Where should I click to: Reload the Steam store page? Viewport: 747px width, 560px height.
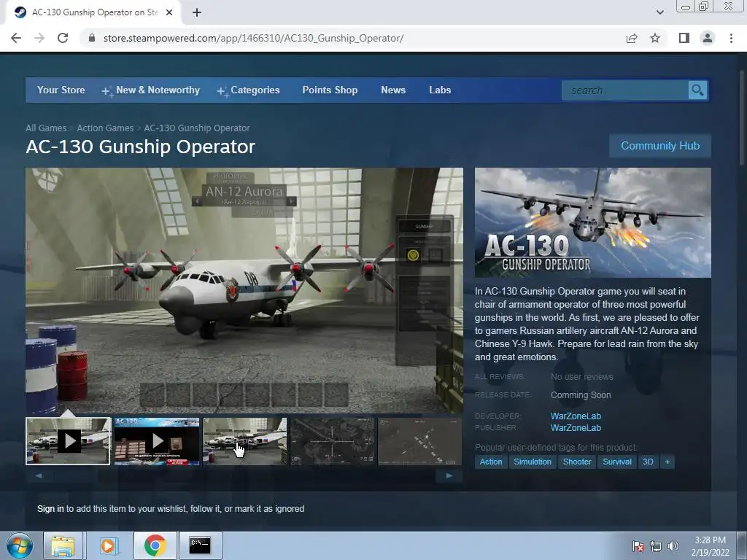[63, 38]
